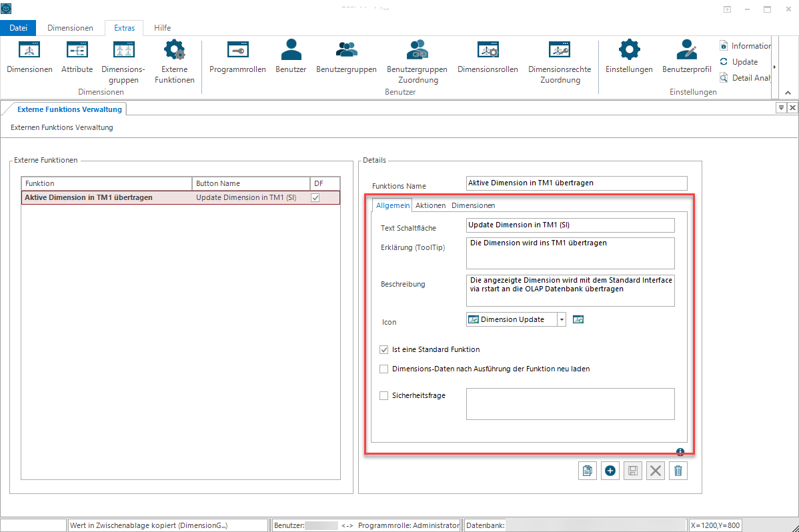Open Dimensionsgruppen from the ribbon
799x532 pixels.
[x=123, y=62]
